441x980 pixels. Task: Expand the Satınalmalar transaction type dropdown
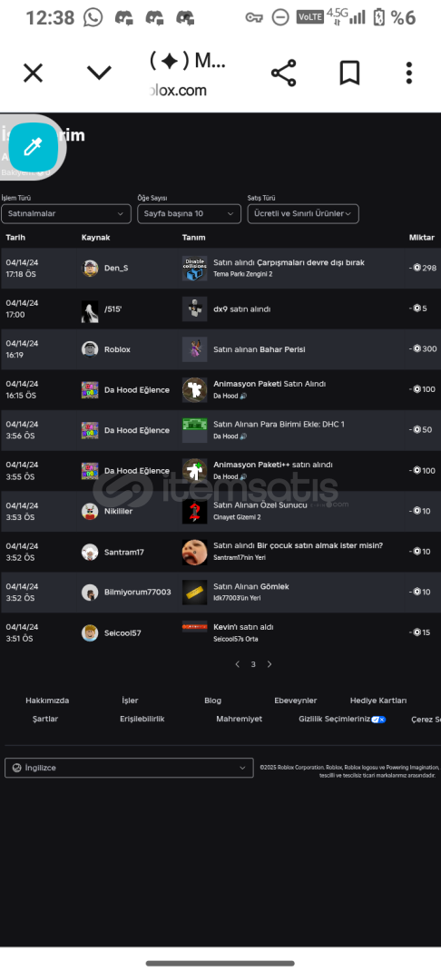tap(66, 214)
